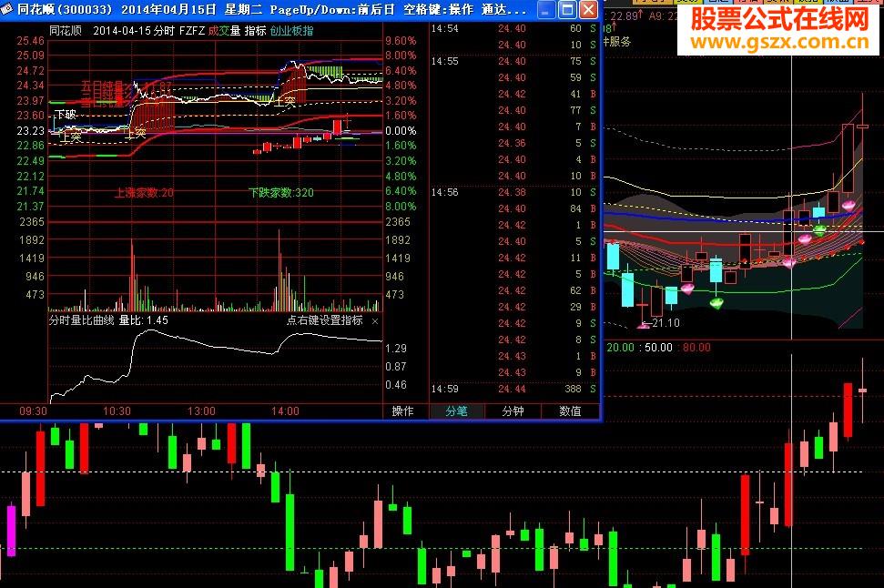Click the 下跌家数:320 text
884x588 pixels.
pos(281,193)
